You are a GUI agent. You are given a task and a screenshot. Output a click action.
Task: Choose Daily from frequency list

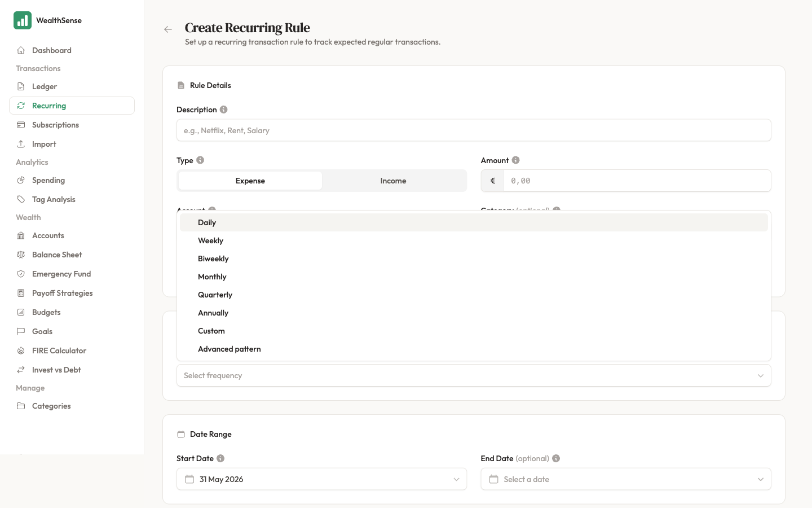[474, 222]
